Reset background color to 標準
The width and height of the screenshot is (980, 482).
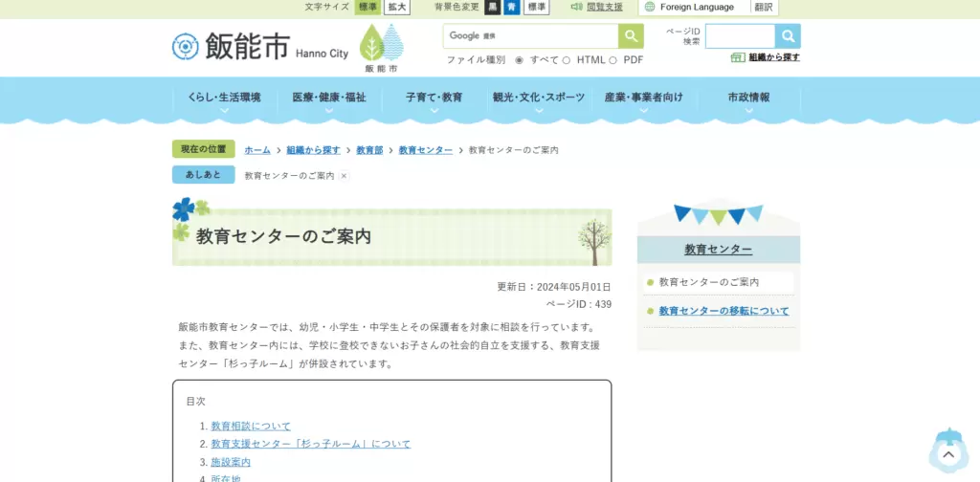pos(536,7)
